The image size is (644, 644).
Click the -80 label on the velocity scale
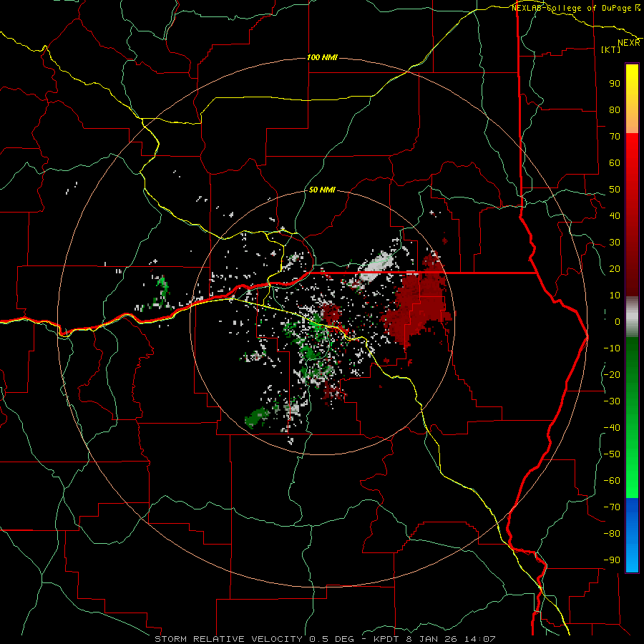coord(612,534)
